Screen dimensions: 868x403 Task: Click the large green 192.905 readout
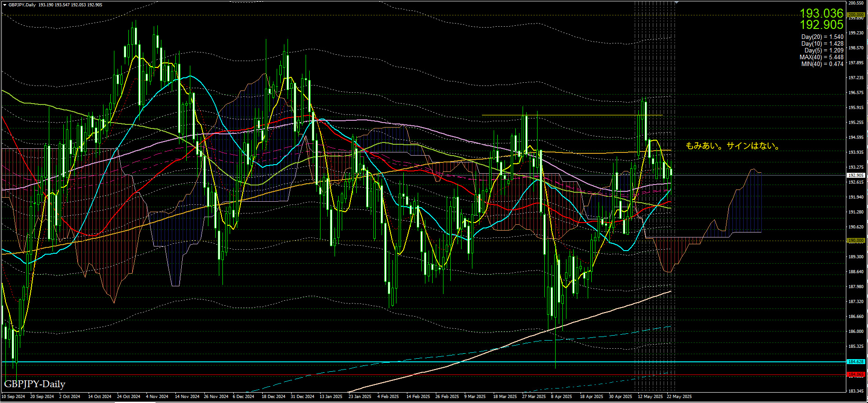(x=821, y=25)
